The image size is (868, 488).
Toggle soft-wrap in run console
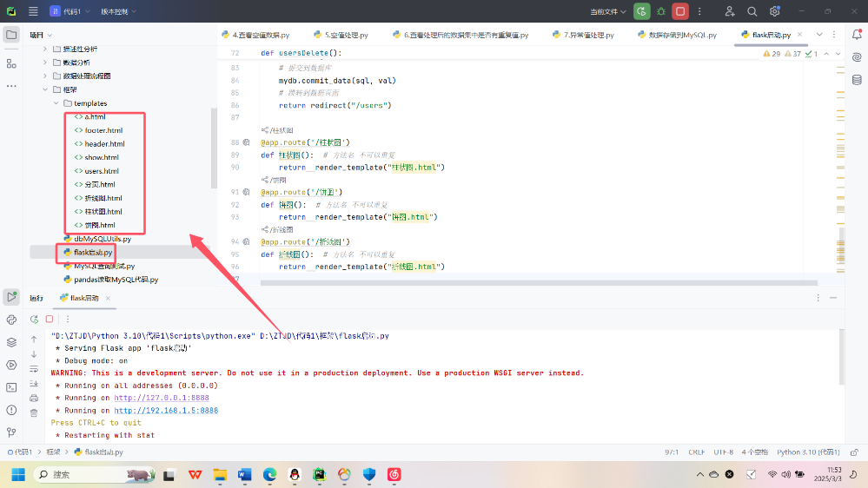click(34, 369)
